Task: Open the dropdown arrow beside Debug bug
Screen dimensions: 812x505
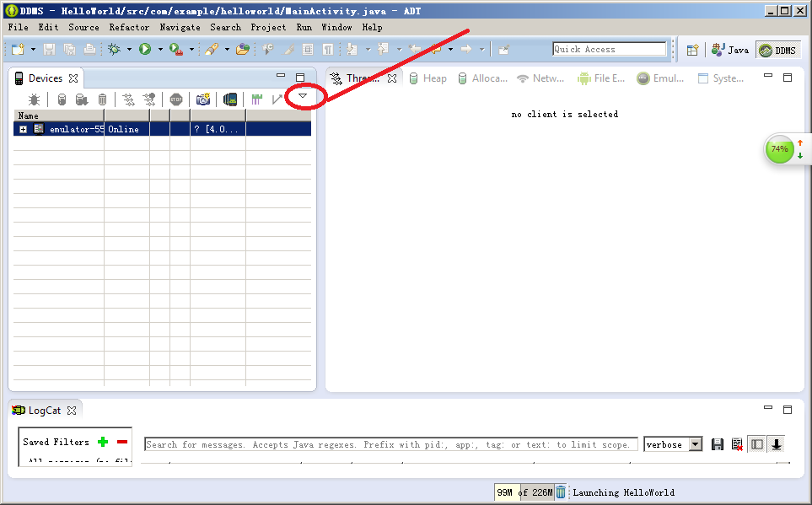Action: click(x=129, y=50)
